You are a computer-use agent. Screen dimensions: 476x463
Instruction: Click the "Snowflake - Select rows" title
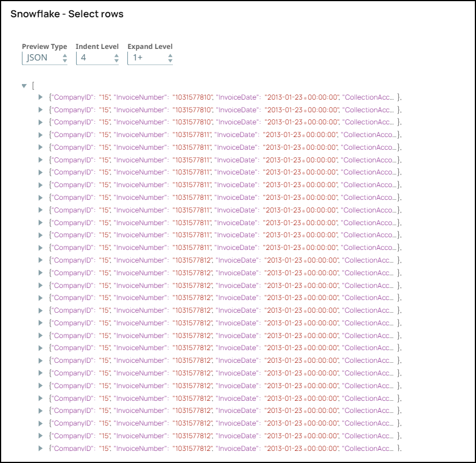click(x=67, y=14)
